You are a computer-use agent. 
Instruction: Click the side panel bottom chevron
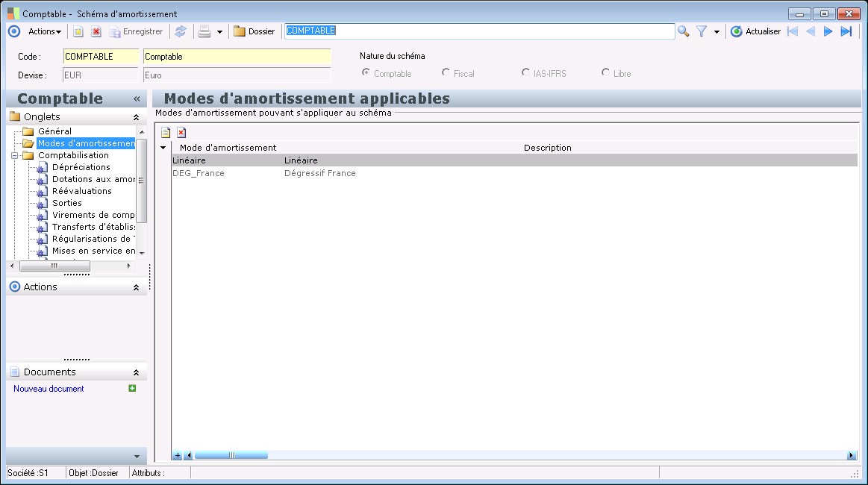pos(137,456)
